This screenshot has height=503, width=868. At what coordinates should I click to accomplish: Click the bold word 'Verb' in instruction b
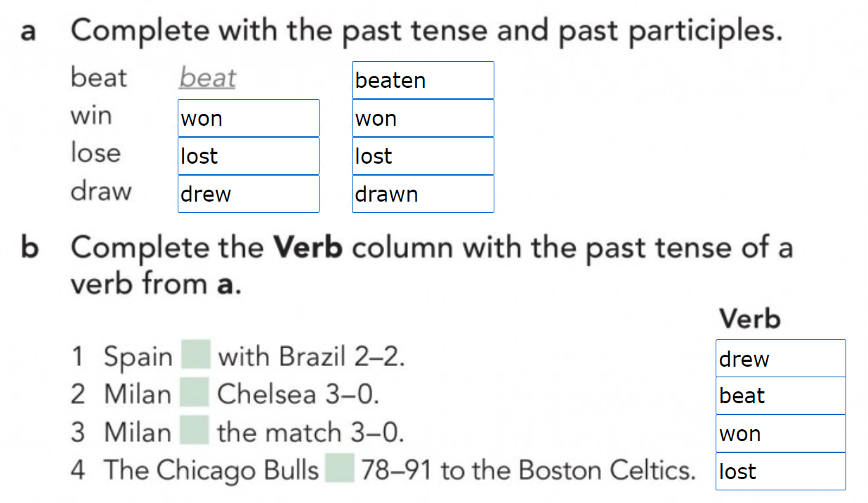307,247
